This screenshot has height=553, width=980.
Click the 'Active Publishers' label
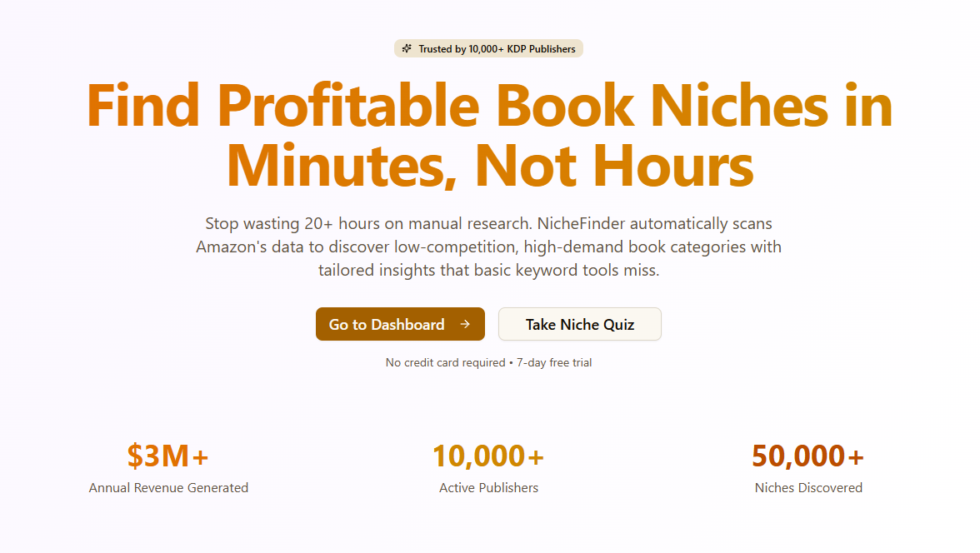pyautogui.click(x=489, y=488)
